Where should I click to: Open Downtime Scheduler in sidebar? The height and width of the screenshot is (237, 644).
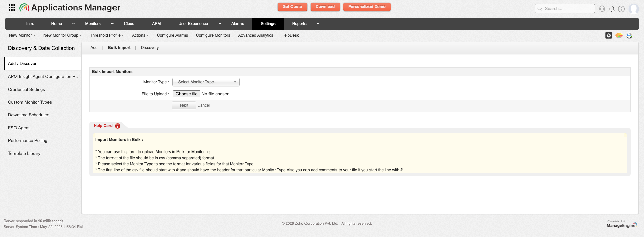tap(28, 115)
